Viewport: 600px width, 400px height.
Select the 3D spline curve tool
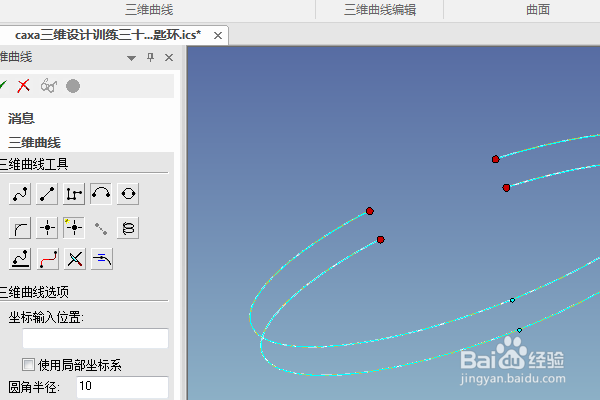click(20, 194)
